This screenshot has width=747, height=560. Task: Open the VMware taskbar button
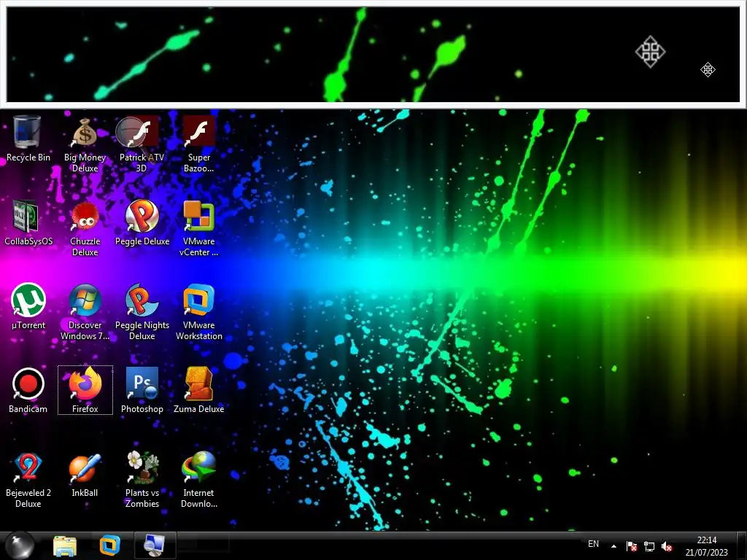click(109, 545)
